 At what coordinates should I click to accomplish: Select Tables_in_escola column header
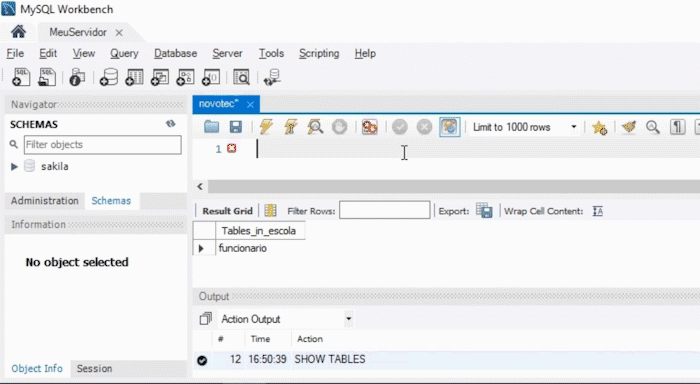coord(259,231)
